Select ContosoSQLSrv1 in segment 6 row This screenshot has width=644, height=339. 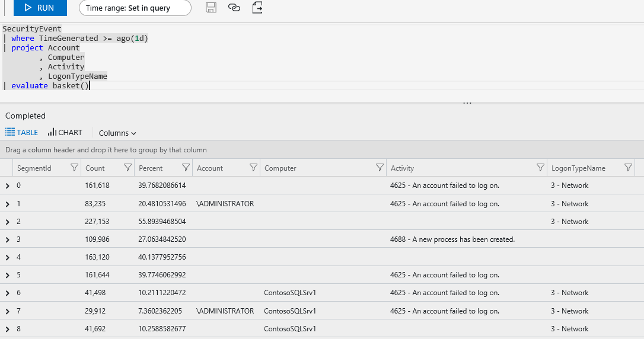point(290,293)
